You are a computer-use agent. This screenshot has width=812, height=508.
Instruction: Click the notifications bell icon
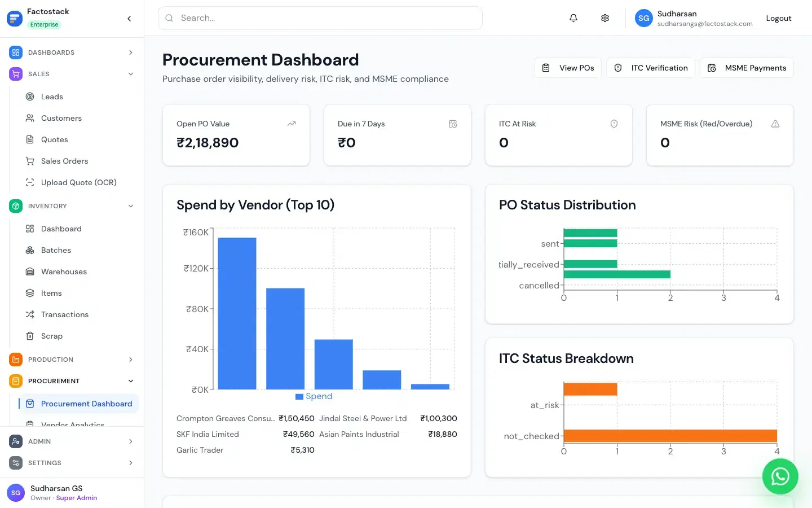573,18
